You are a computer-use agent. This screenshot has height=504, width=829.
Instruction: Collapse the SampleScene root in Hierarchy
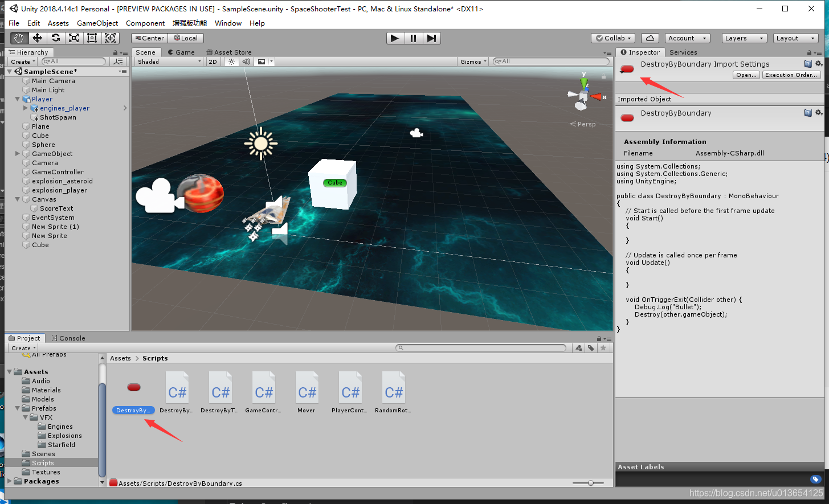tap(10, 71)
